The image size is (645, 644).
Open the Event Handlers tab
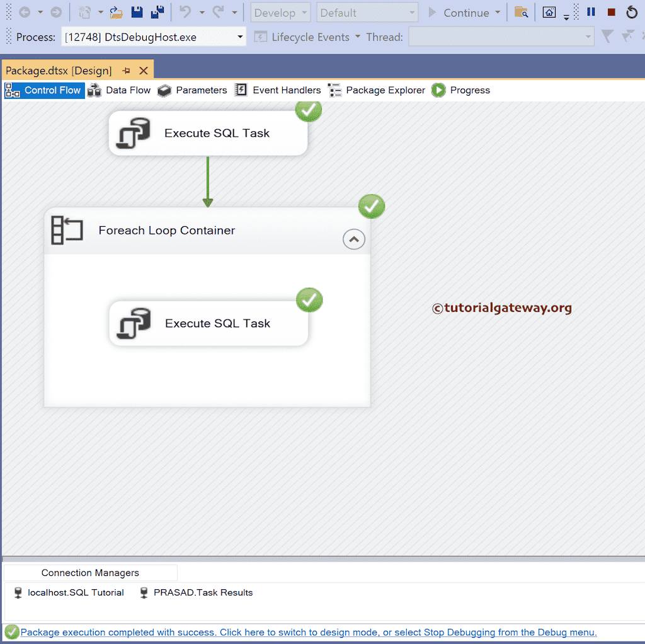[x=287, y=90]
